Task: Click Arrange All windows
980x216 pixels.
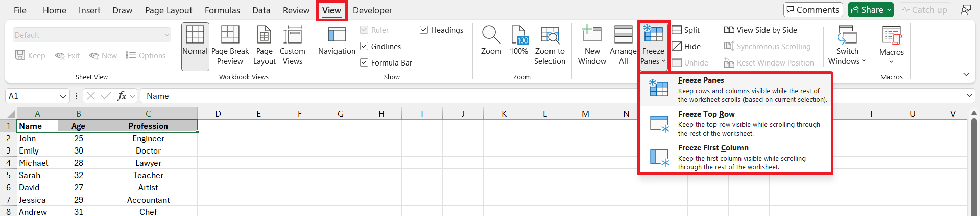Action: (x=623, y=46)
